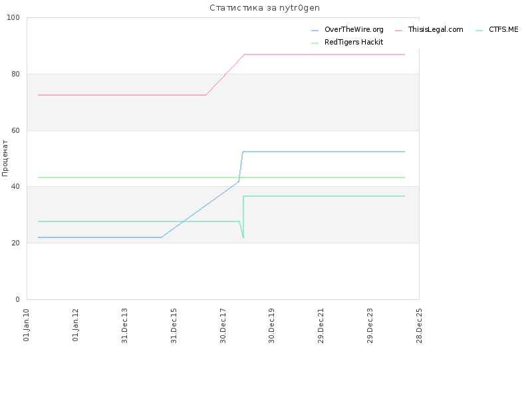Click the 0 y-axis label
The image size is (532, 399).
click(18, 300)
